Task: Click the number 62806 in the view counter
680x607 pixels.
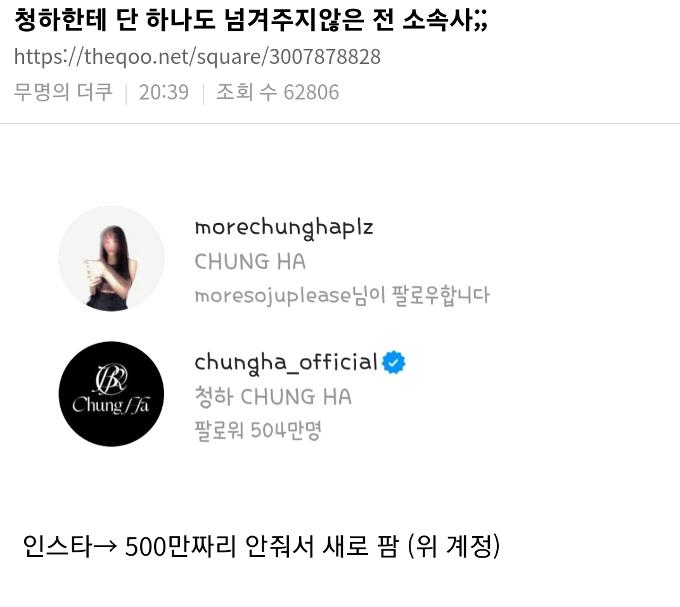Action: pyautogui.click(x=311, y=92)
